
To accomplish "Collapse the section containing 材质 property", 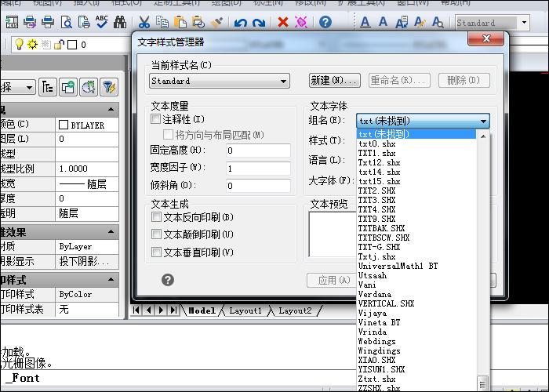I will (x=111, y=232).
